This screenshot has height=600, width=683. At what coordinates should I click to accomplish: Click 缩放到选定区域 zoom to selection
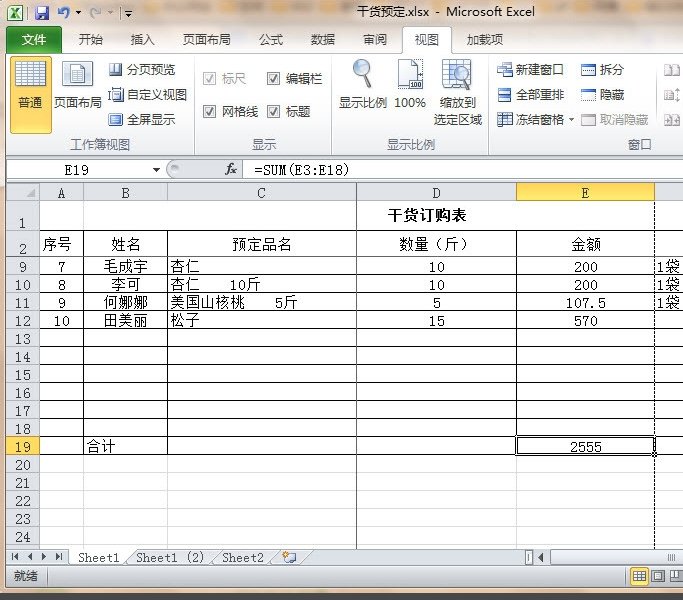457,92
